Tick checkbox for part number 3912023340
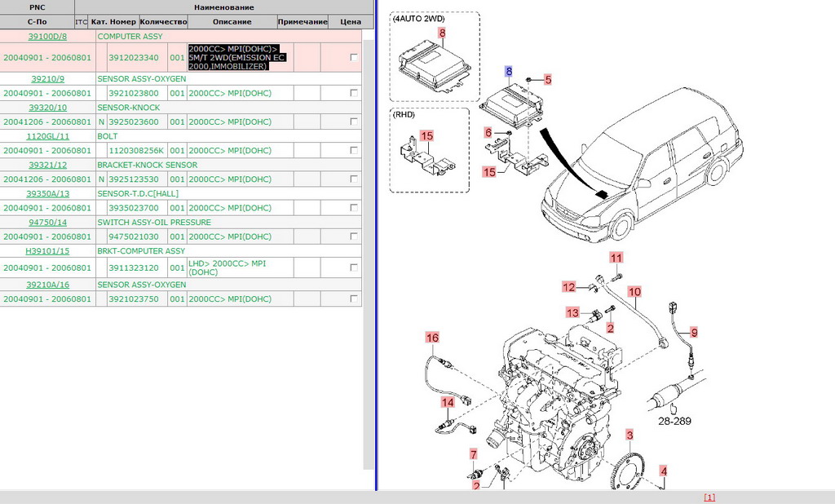The height and width of the screenshot is (504, 835). point(353,58)
